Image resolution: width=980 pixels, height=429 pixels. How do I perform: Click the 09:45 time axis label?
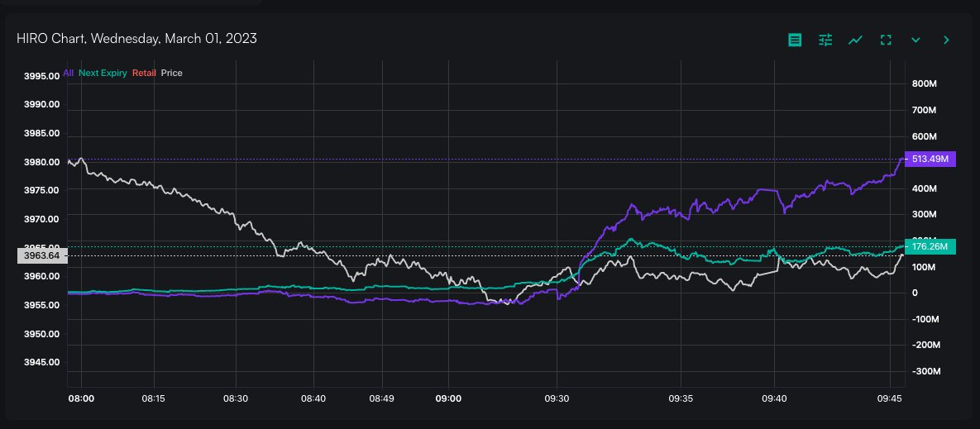889,398
